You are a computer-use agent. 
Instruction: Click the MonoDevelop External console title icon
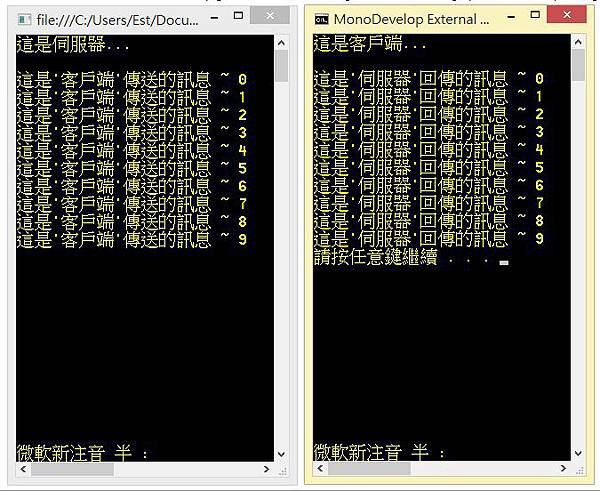(x=321, y=19)
